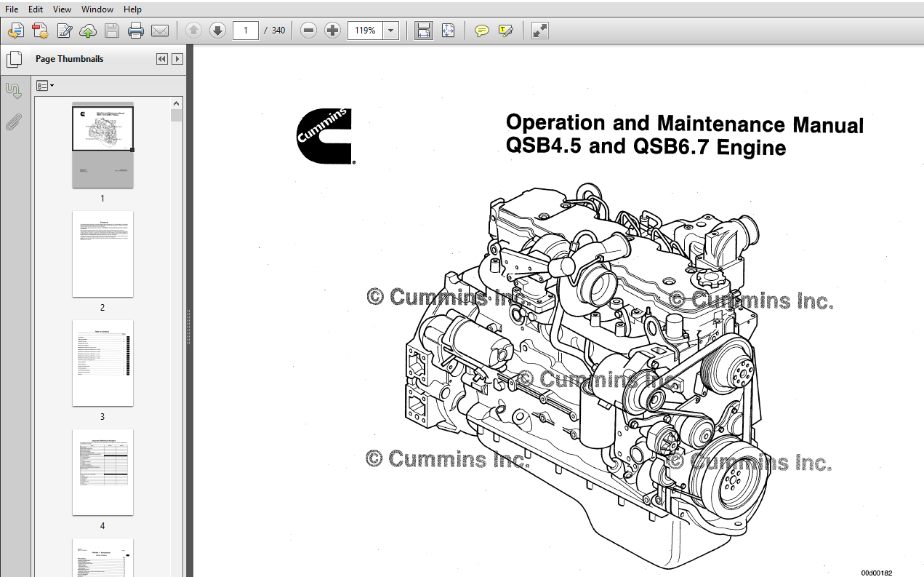Select page 4 thumbnail
Image resolution: width=924 pixels, height=577 pixels.
tap(103, 472)
